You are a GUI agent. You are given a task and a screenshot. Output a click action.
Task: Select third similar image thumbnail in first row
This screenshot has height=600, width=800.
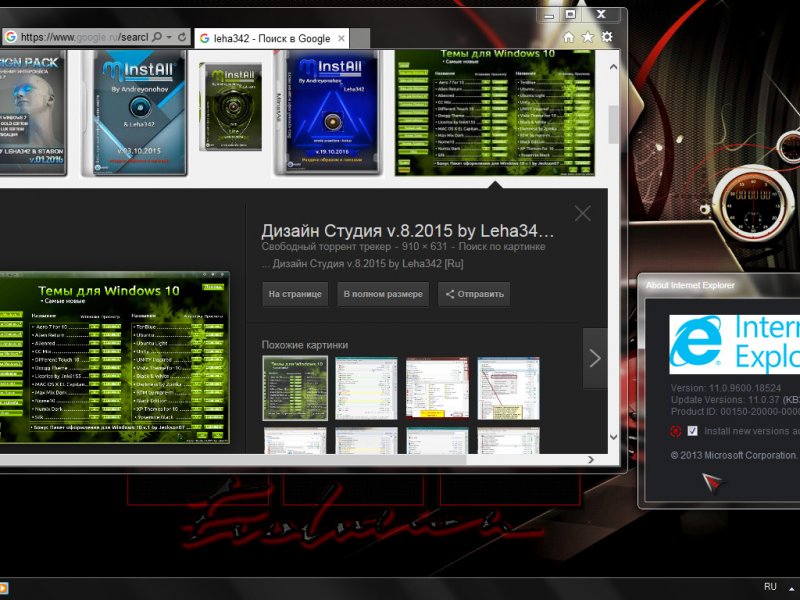pyautogui.click(x=437, y=388)
